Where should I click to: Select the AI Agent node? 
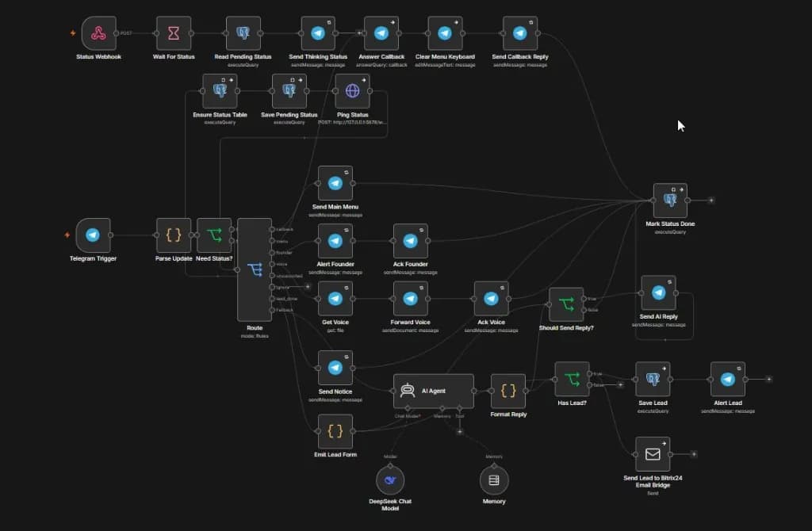point(434,391)
